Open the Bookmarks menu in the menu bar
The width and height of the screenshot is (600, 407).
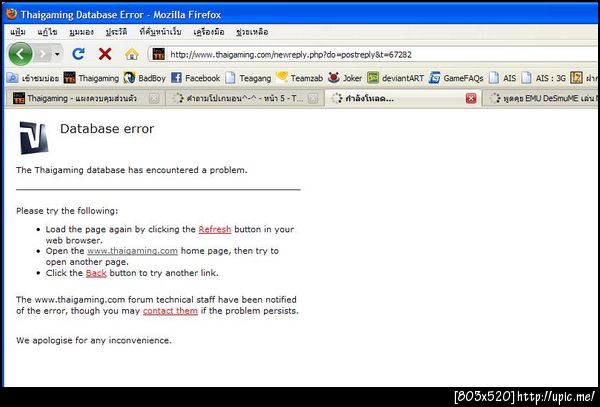[160, 32]
